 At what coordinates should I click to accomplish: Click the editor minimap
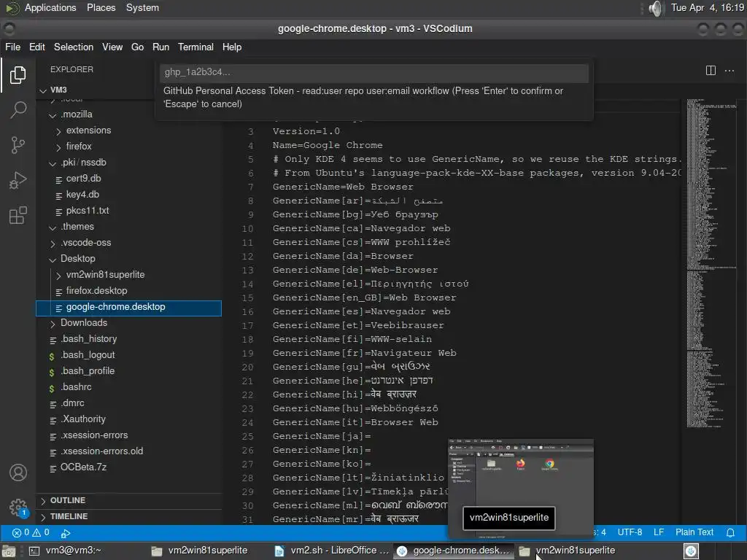coord(712,262)
